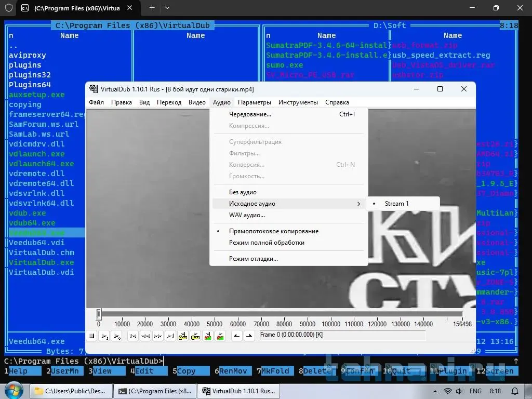Step forward one frame
532x399 pixels.
[158, 336]
